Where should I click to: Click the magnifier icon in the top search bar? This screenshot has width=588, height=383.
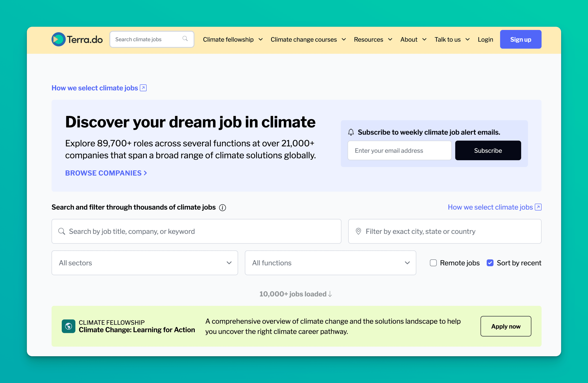click(185, 39)
